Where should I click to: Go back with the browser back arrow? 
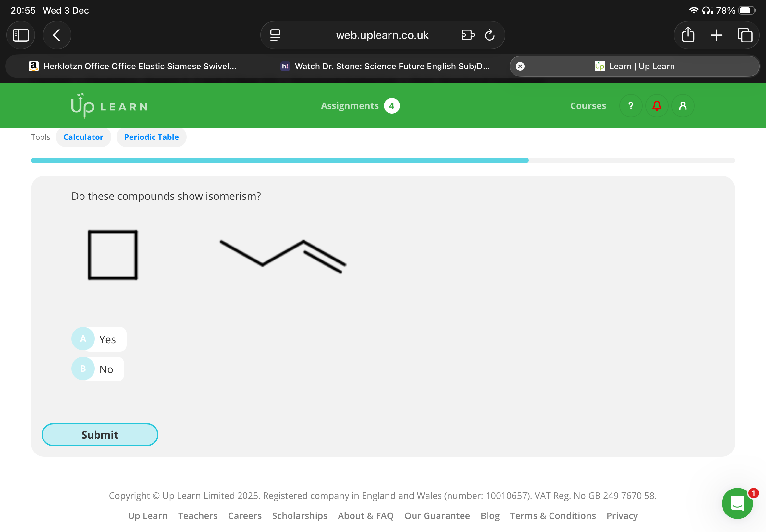coord(57,35)
